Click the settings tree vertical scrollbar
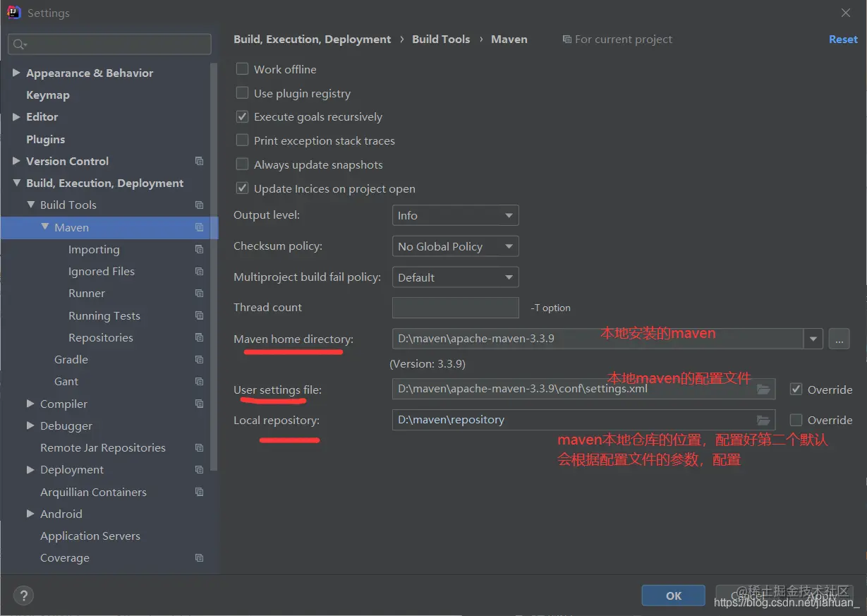The height and width of the screenshot is (616, 867). pos(214,268)
